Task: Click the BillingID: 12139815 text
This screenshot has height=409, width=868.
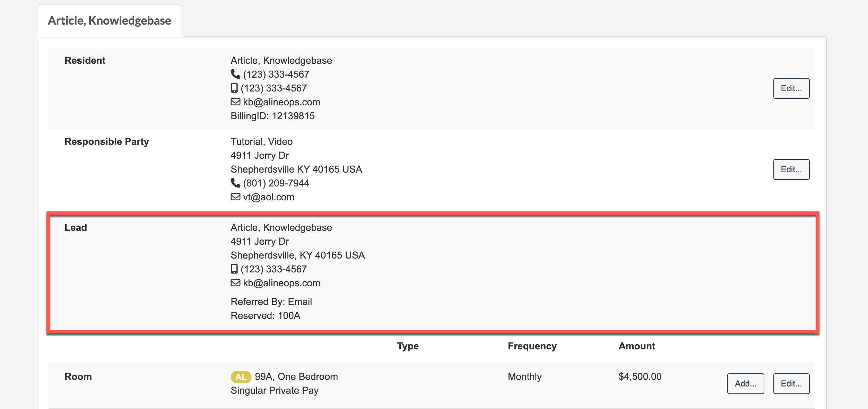Action: point(272,116)
